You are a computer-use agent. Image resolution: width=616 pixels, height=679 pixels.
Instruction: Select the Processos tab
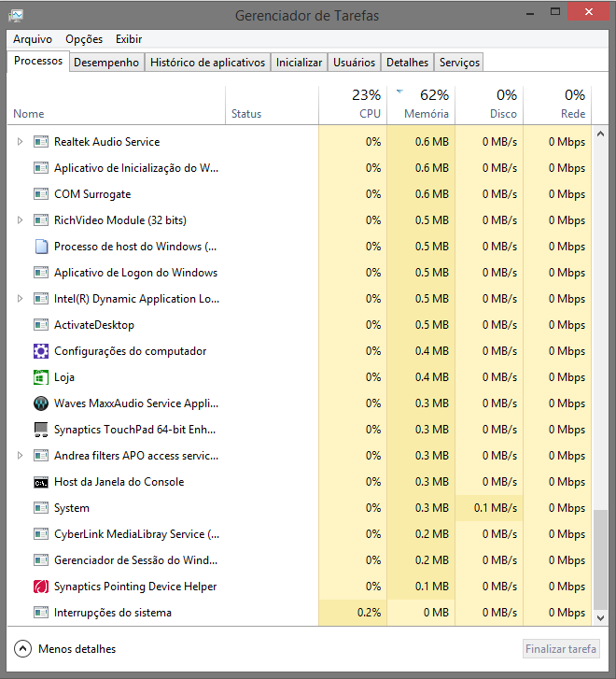(38, 61)
